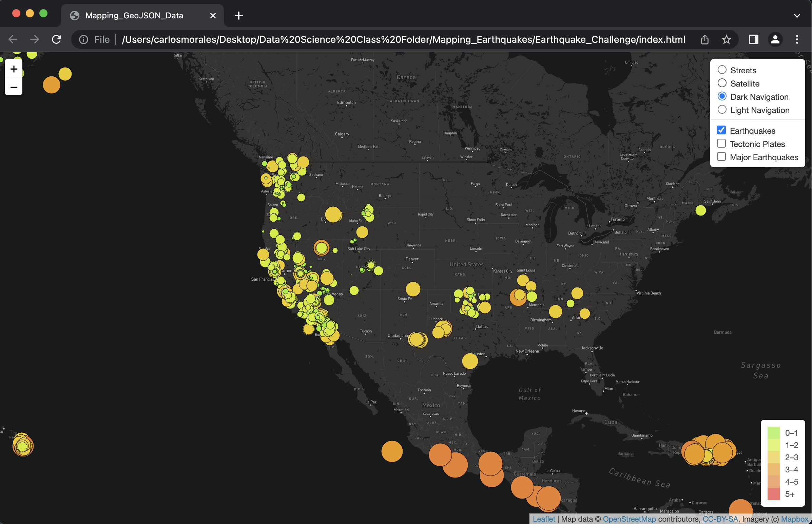Zoom out the map with minus button

click(x=14, y=87)
